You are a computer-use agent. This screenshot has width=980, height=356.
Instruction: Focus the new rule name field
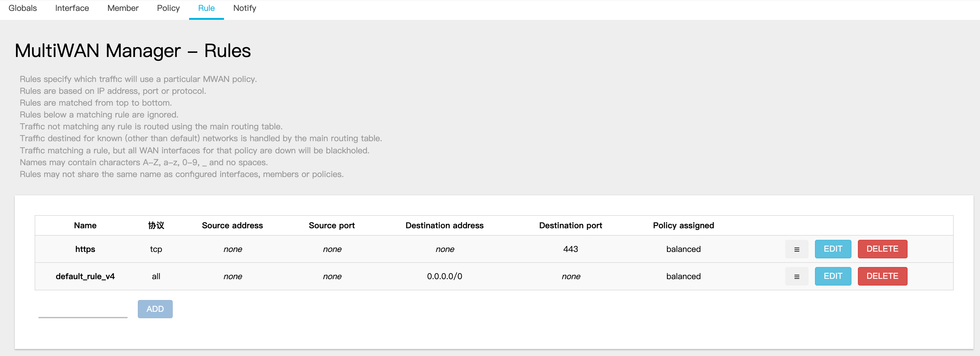[83, 309]
